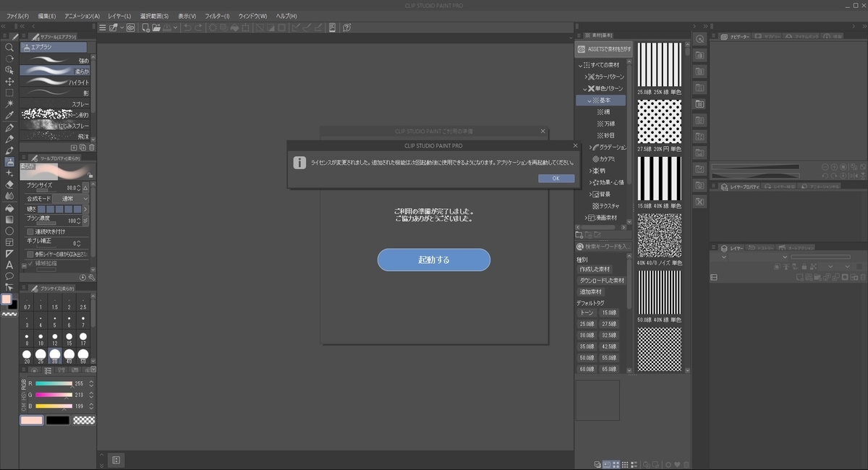This screenshot has height=470, width=868.
Task: Open sub tool detail wrench icon
Action: [x=91, y=277]
